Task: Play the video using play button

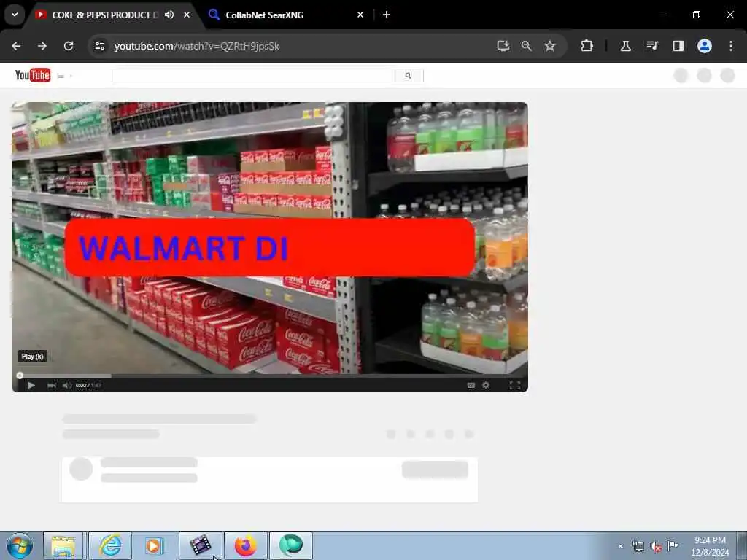Action: click(31, 385)
